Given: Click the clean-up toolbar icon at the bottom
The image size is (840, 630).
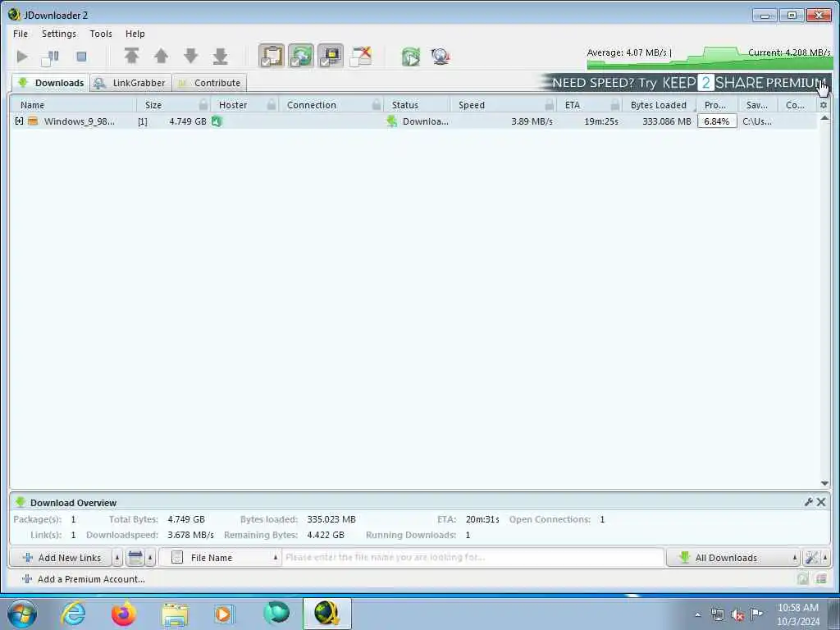Looking at the screenshot, I should pyautogui.click(x=135, y=558).
